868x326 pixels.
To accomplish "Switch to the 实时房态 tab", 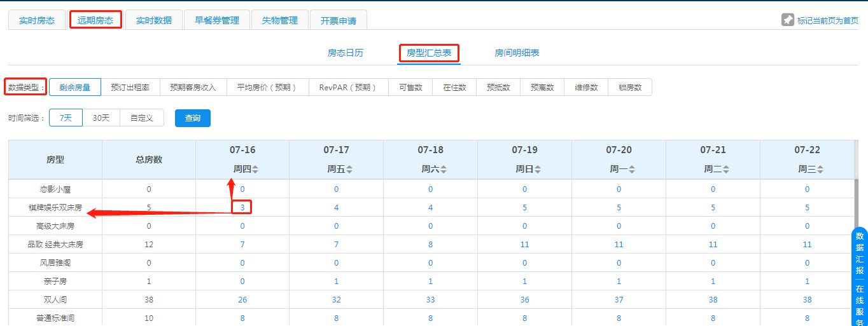I will 37,20.
